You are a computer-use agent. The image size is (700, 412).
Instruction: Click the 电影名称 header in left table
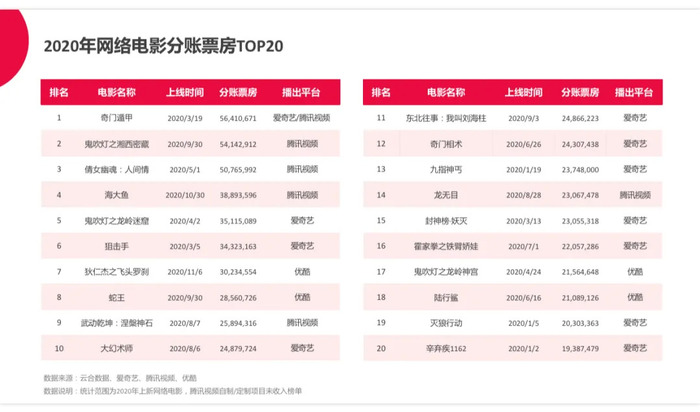(x=117, y=92)
